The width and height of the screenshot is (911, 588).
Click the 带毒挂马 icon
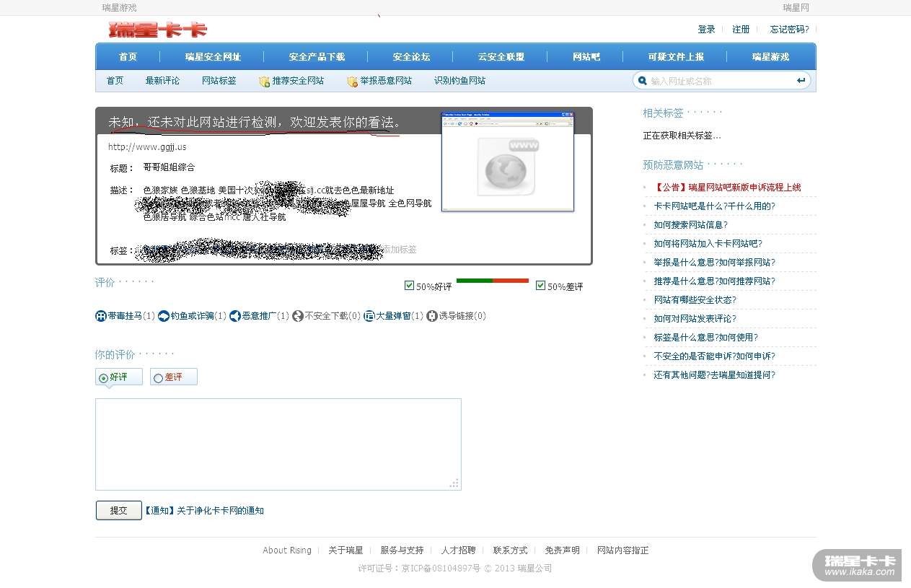pos(101,316)
